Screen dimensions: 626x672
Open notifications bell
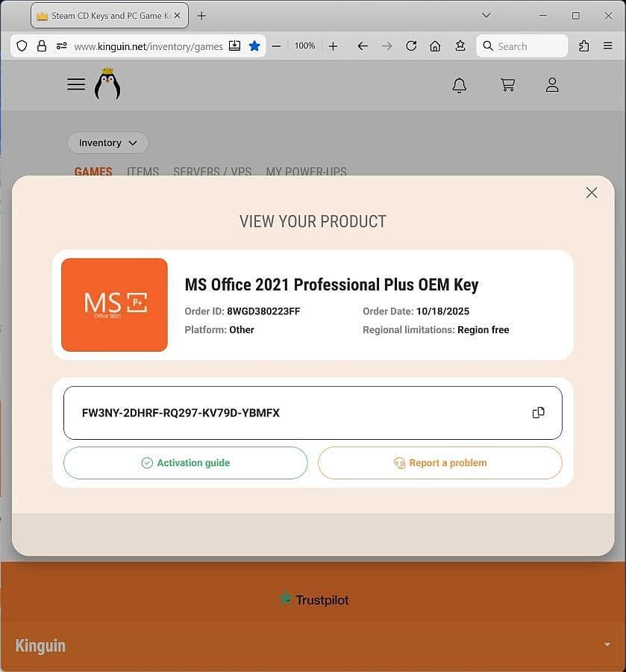pyautogui.click(x=460, y=85)
